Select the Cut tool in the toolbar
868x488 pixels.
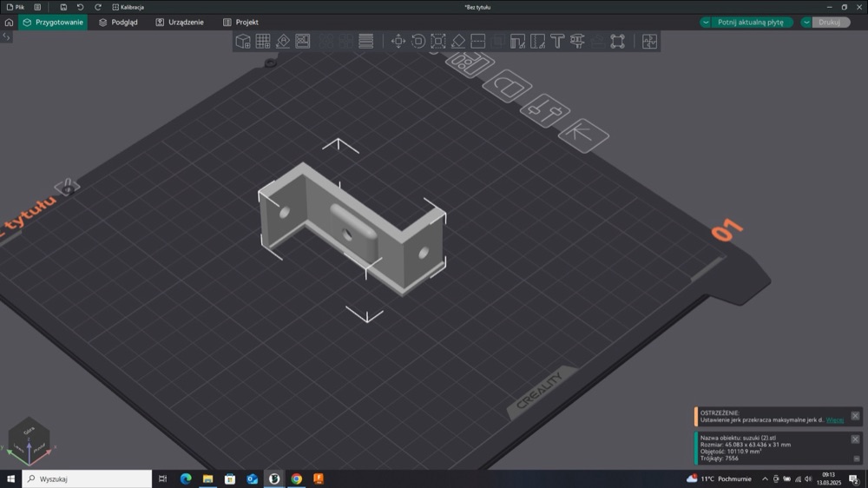coord(477,41)
